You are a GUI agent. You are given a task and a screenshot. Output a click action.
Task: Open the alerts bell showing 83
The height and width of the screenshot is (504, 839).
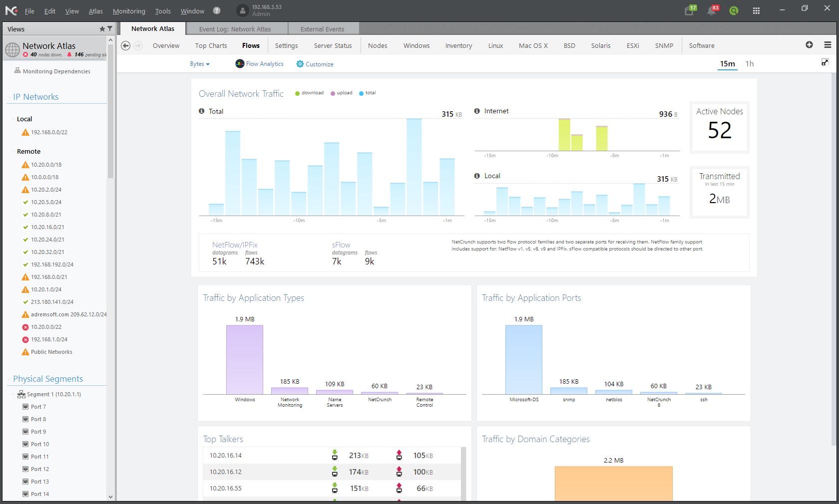712,10
